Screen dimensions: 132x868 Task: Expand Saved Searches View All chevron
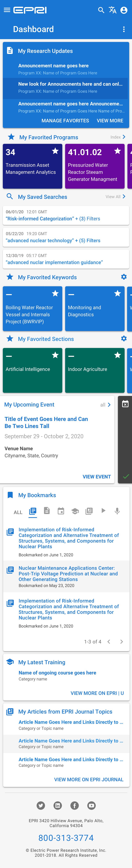(x=124, y=196)
